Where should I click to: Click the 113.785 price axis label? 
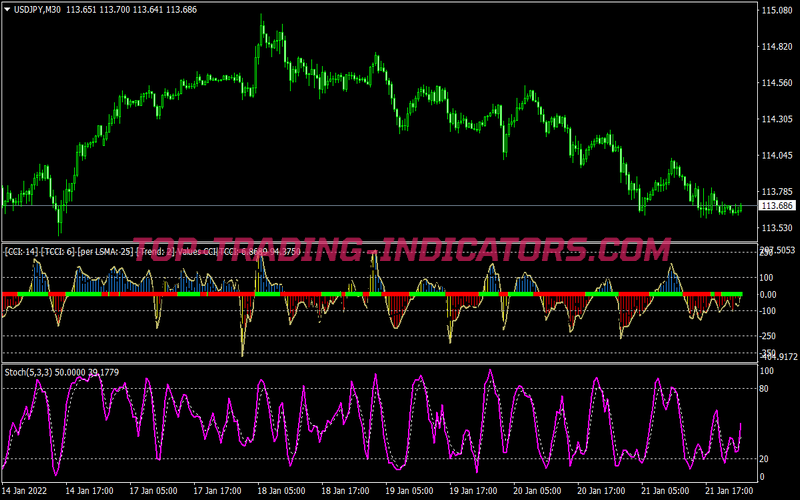[x=777, y=192]
